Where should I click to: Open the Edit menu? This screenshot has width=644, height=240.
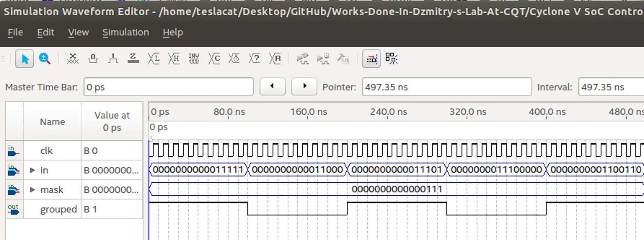click(x=46, y=32)
